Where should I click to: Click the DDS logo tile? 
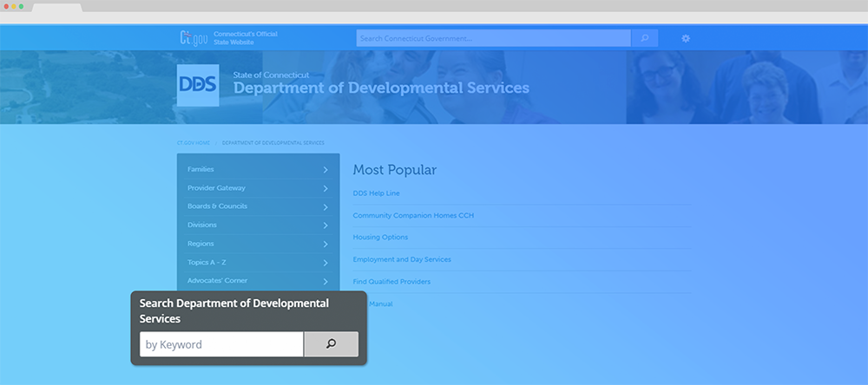click(x=198, y=85)
